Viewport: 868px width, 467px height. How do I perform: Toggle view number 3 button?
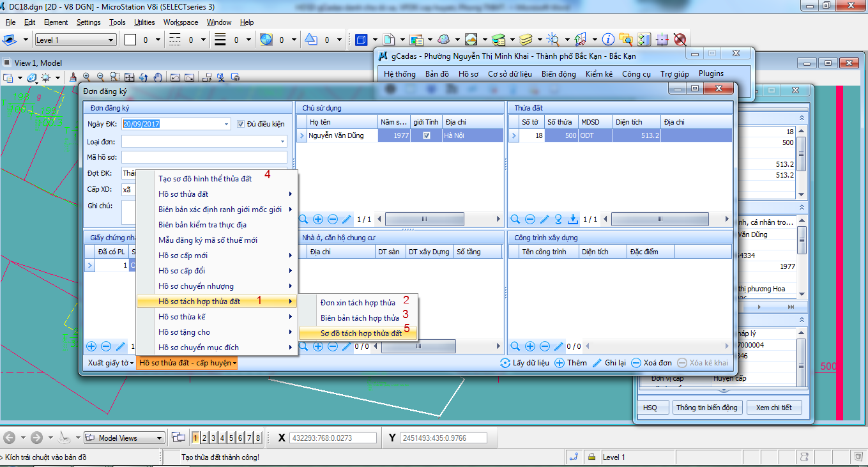click(x=213, y=438)
